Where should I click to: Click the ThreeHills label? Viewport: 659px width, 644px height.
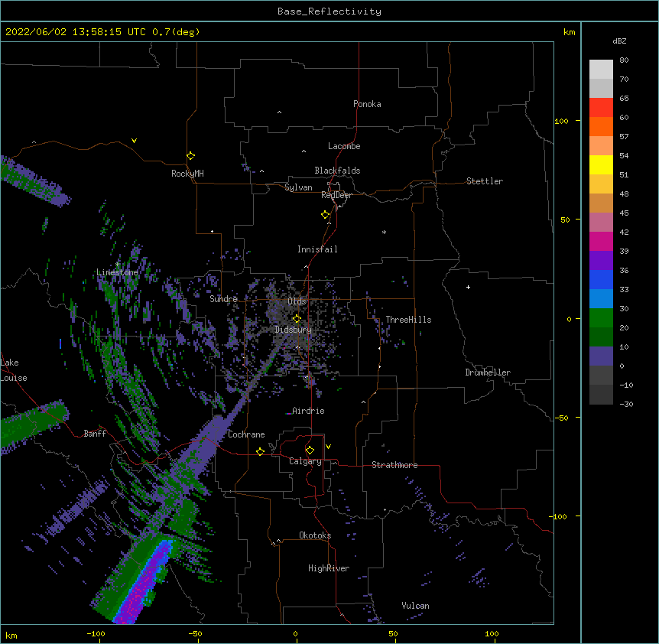(408, 320)
